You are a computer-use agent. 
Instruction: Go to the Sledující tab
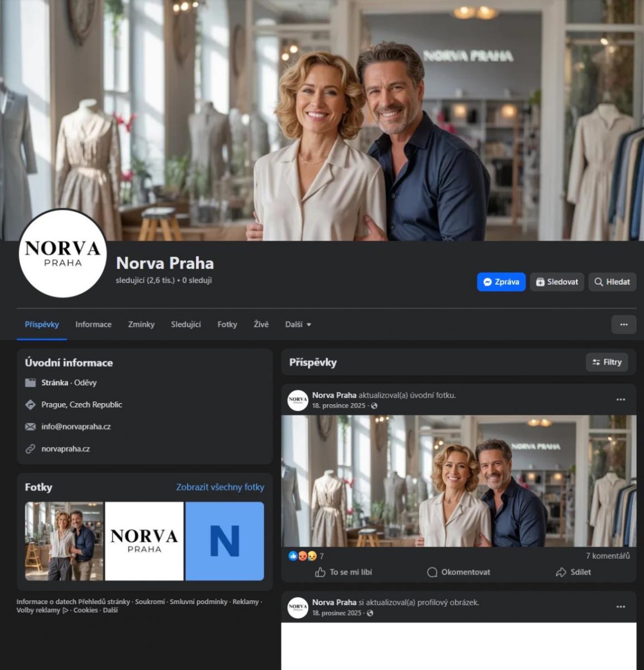coord(185,324)
